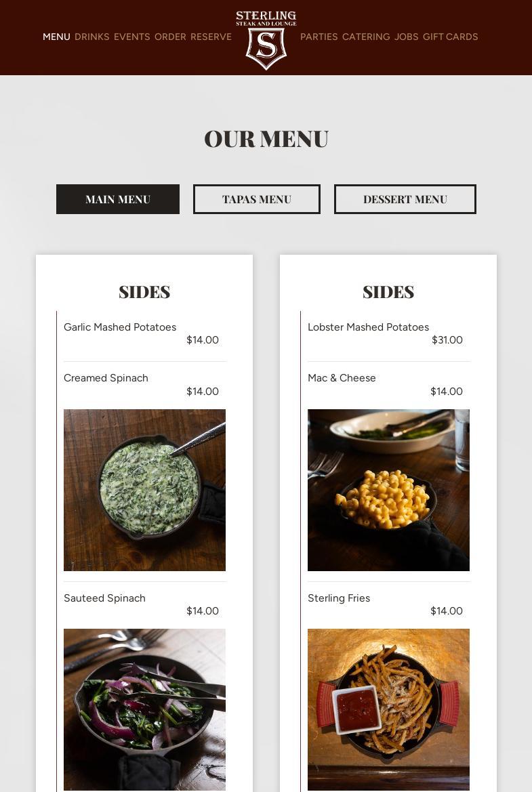Click the Mac & Cheese photo
The width and height of the screenshot is (532, 792).
(x=388, y=490)
